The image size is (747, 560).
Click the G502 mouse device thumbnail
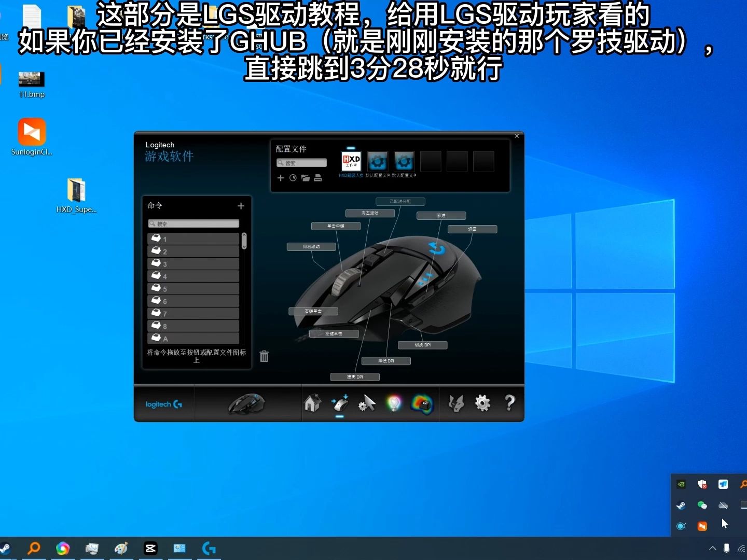coord(247,403)
